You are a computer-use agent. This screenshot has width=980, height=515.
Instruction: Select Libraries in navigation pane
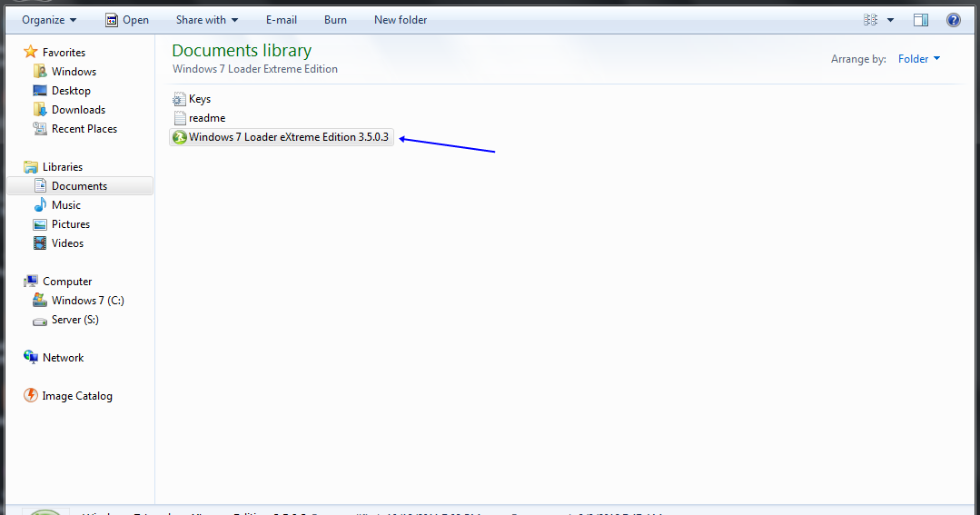63,167
